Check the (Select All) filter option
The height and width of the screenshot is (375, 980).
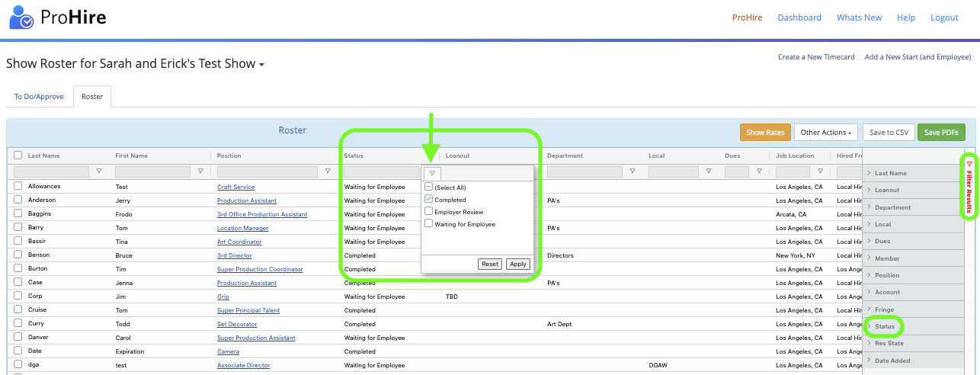pyautogui.click(x=429, y=187)
